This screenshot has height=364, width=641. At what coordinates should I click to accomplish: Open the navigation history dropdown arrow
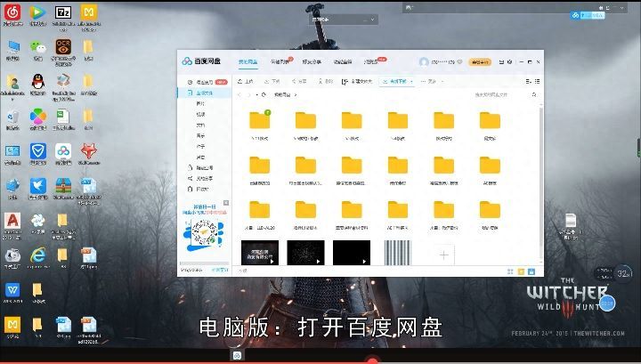pyautogui.click(x=256, y=94)
